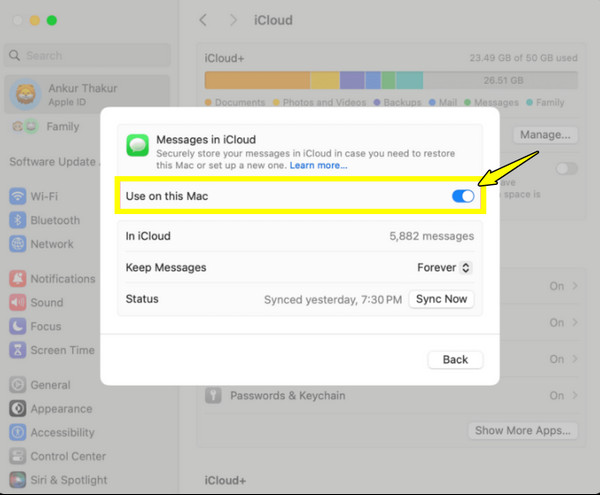Viewport: 600px width, 495px height.
Task: Toggle Use on this Mac switch
Action: pyautogui.click(x=463, y=196)
